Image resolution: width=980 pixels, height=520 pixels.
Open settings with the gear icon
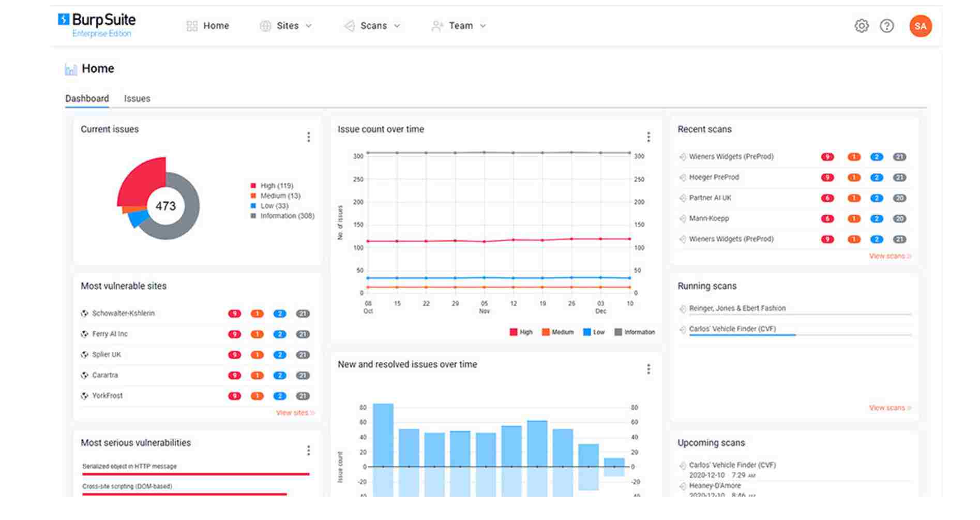pyautogui.click(x=862, y=26)
